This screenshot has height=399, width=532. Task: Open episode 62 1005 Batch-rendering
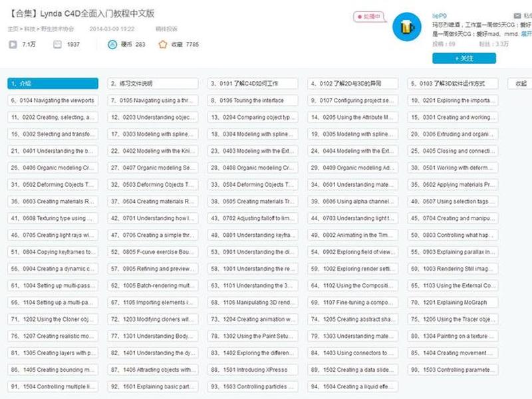153,286
